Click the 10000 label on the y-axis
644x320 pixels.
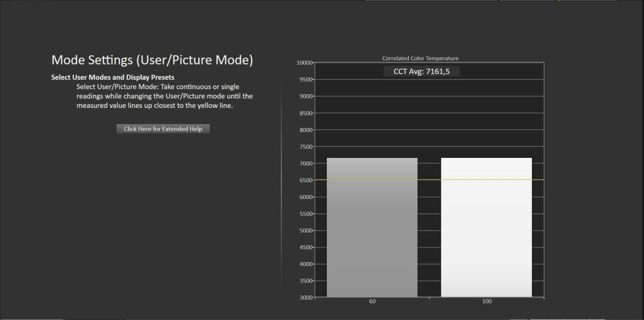tap(304, 63)
